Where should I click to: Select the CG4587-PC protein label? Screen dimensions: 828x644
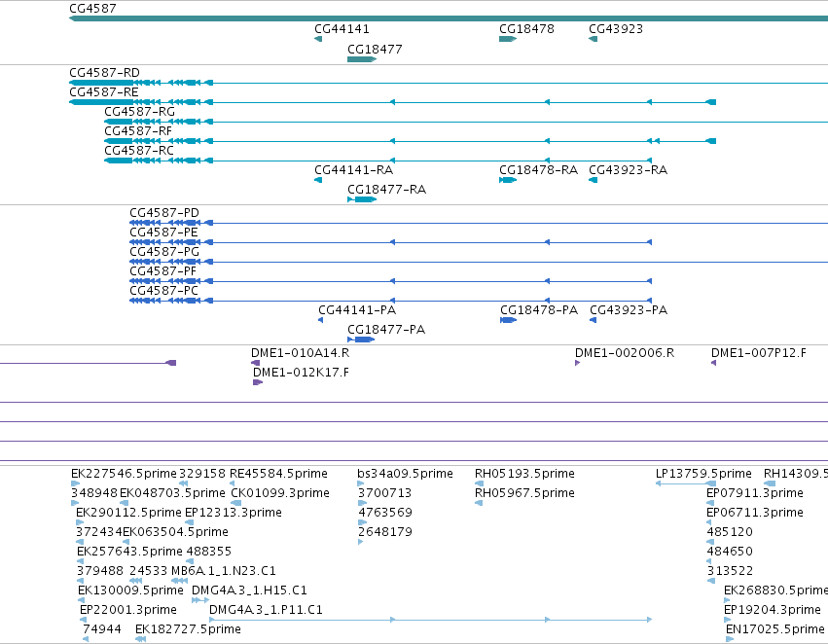(163, 291)
